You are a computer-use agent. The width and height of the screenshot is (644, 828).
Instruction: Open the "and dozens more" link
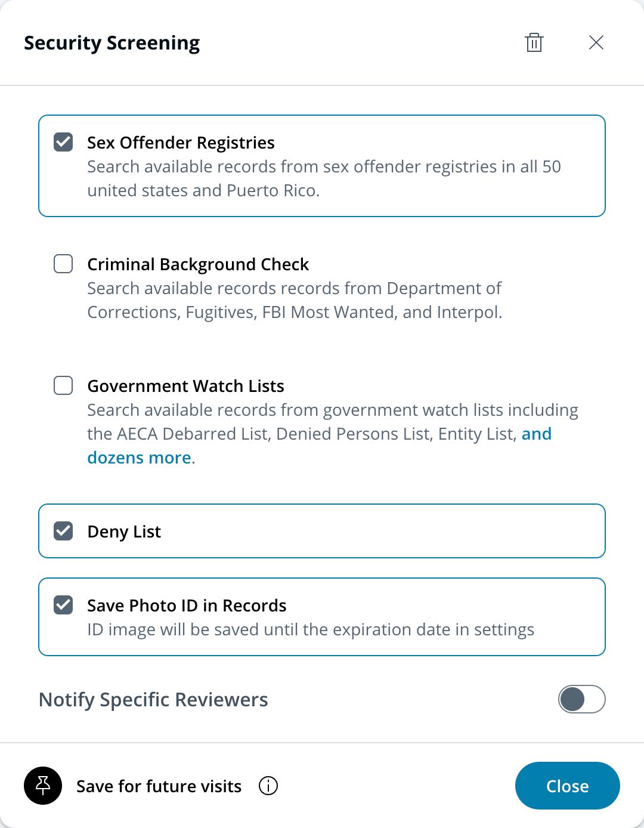coord(139,458)
